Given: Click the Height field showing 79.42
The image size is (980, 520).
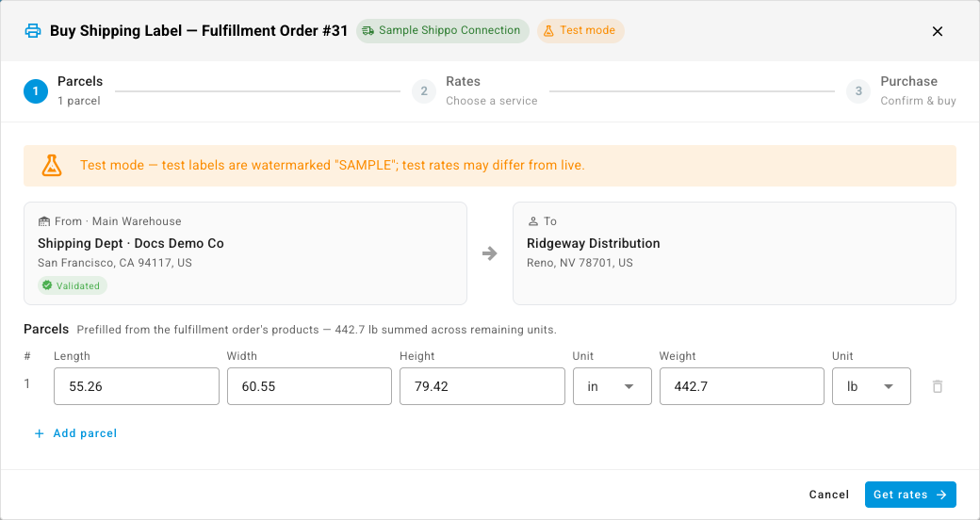Looking at the screenshot, I should point(482,386).
